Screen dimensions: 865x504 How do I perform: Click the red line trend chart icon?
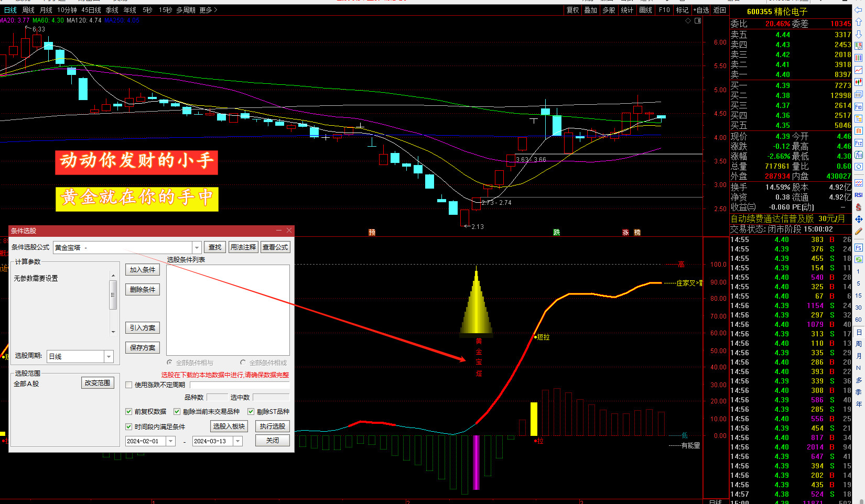(858, 70)
